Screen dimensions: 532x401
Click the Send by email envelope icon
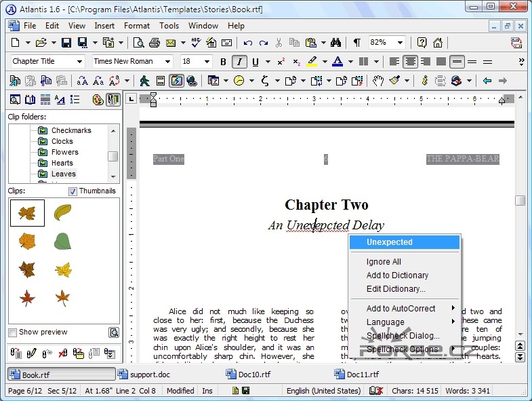[x=171, y=43]
